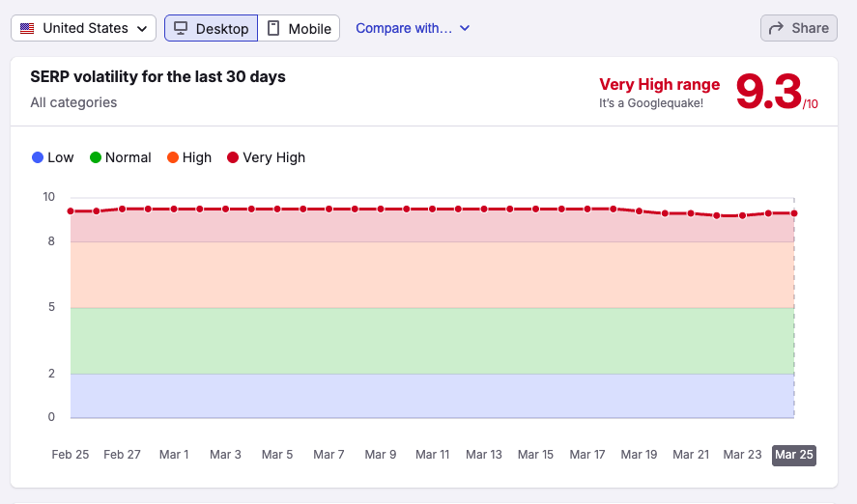Click the Very High range label
The height and width of the screenshot is (504, 857).
point(659,85)
